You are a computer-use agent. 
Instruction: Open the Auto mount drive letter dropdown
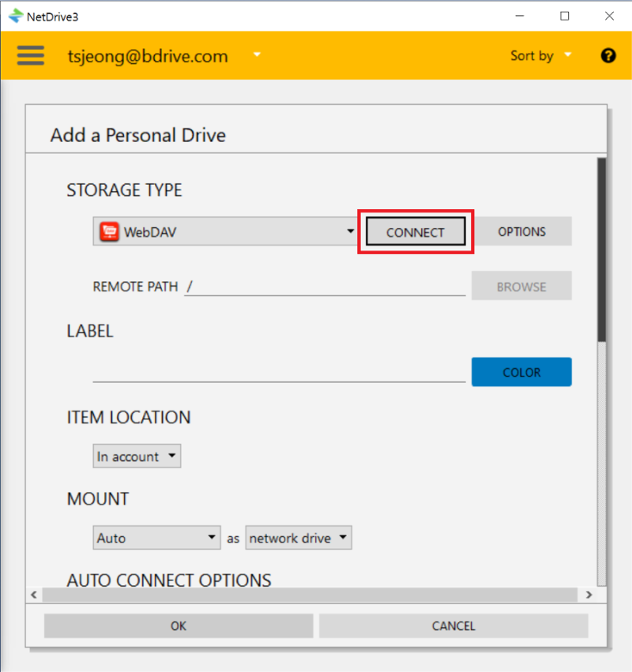tap(156, 538)
